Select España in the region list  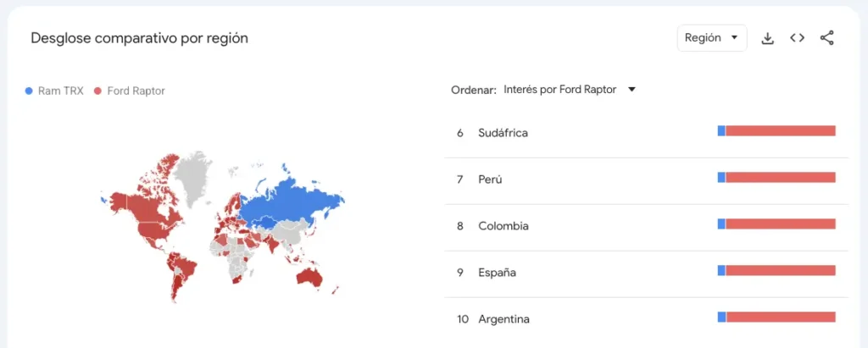497,273
